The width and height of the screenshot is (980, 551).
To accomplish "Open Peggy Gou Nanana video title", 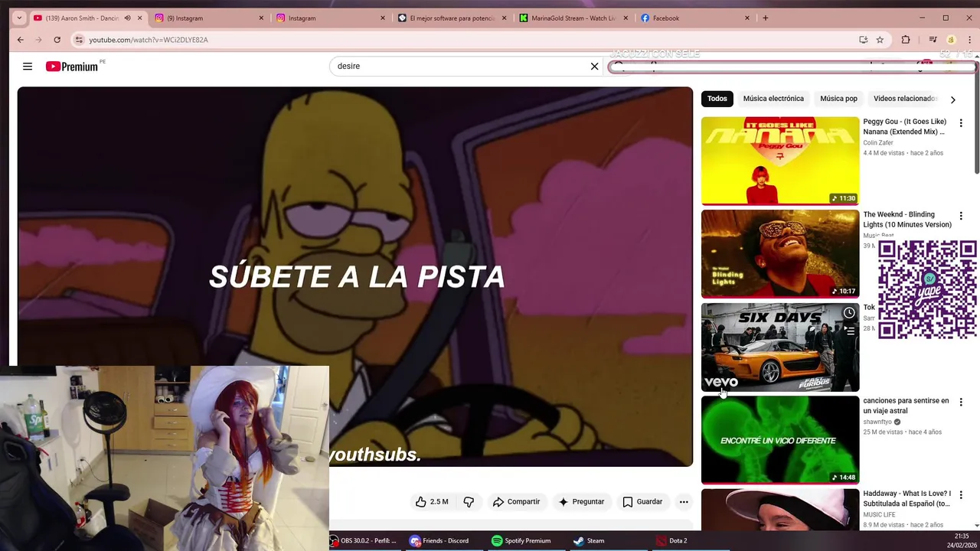I will 904,126.
